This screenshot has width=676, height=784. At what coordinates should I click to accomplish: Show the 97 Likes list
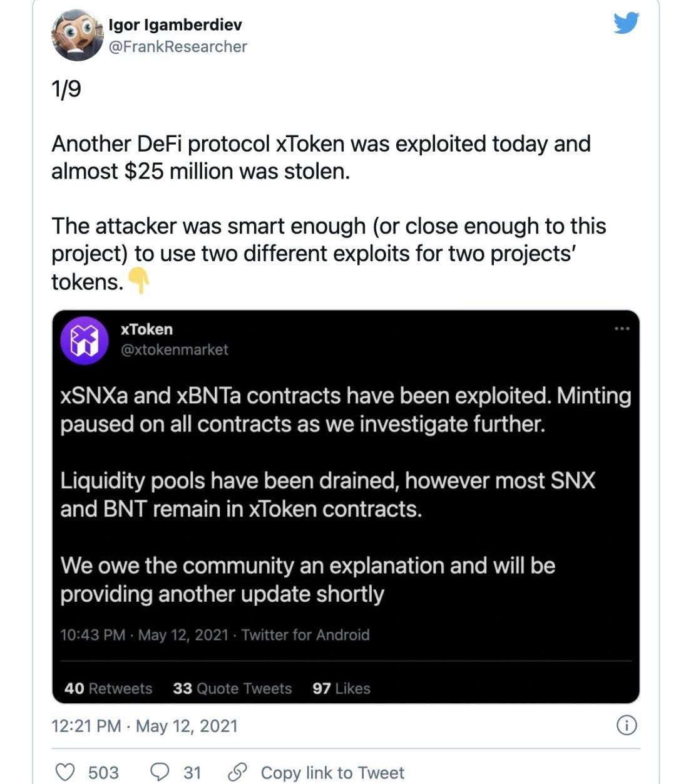point(341,688)
